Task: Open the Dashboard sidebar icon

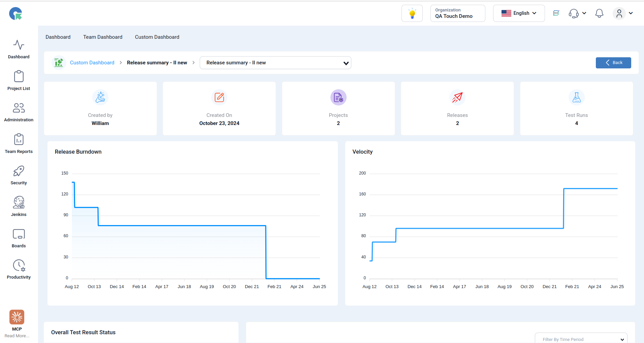Action: tap(19, 45)
